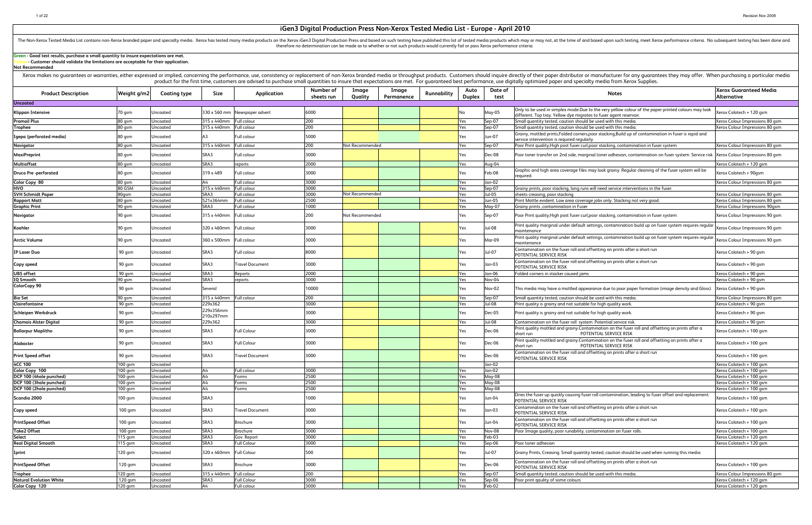This screenshot has width=812, height=525.
Task: Select the 'Natural Evolution White' product name
Action: tap(39, 480)
